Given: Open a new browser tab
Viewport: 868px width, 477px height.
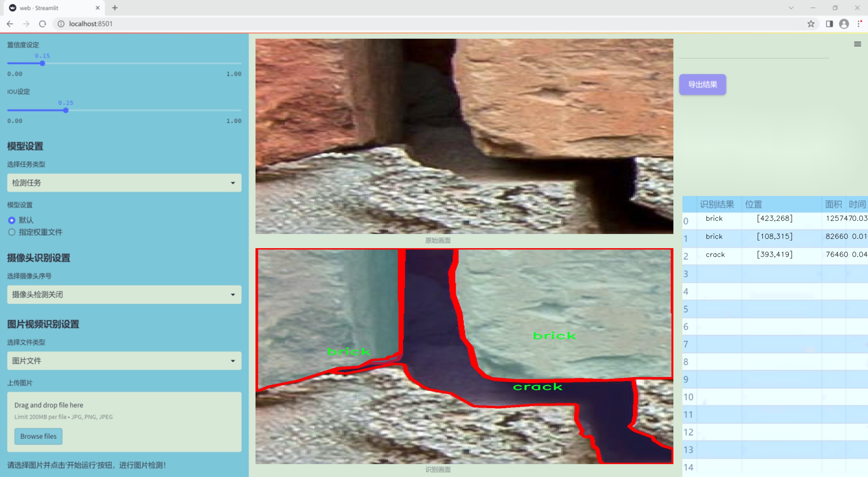Looking at the screenshot, I should tap(115, 8).
